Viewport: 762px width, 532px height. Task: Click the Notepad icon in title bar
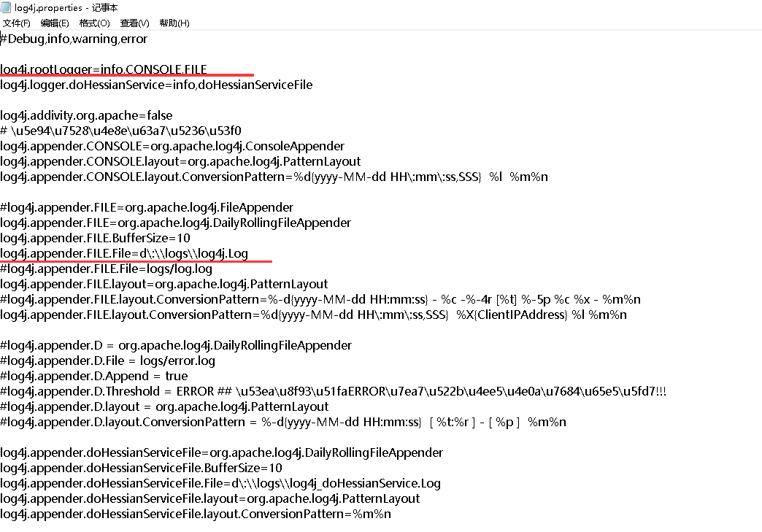[6, 7]
